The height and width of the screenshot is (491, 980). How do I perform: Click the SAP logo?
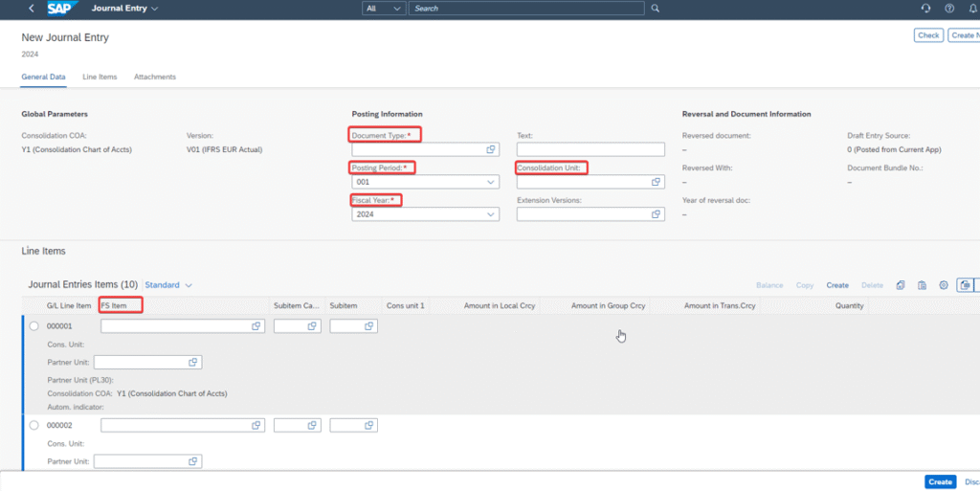[x=63, y=9]
